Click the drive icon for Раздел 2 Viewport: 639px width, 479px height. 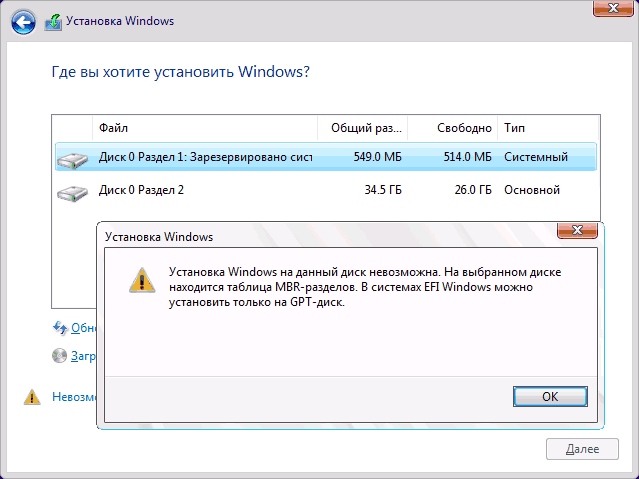72,190
